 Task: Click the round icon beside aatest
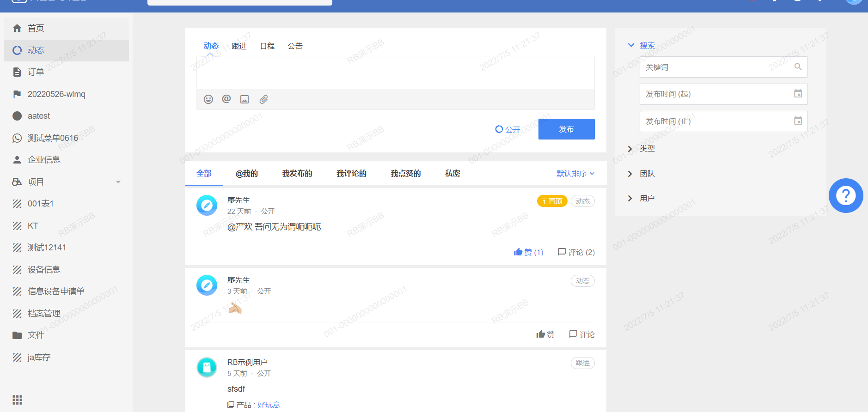click(x=17, y=116)
